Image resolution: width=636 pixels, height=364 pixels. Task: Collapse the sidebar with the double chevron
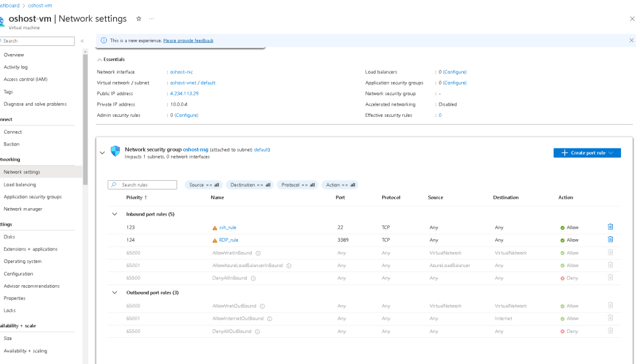tap(82, 41)
